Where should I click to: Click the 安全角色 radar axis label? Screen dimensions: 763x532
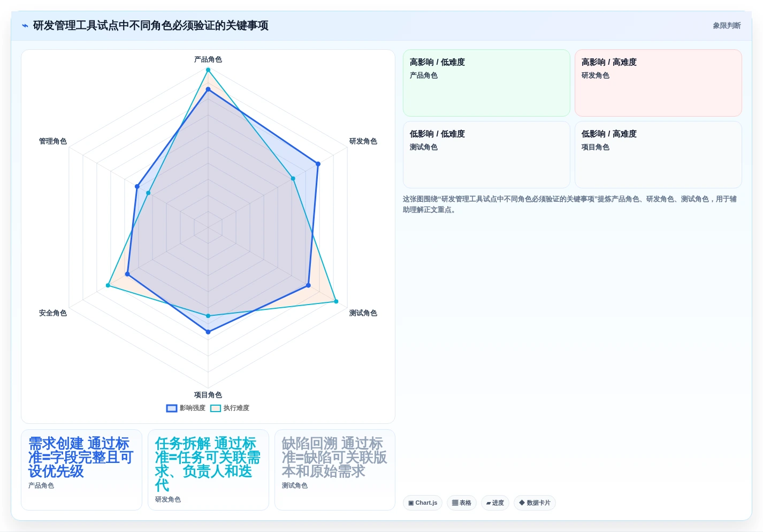[53, 313]
